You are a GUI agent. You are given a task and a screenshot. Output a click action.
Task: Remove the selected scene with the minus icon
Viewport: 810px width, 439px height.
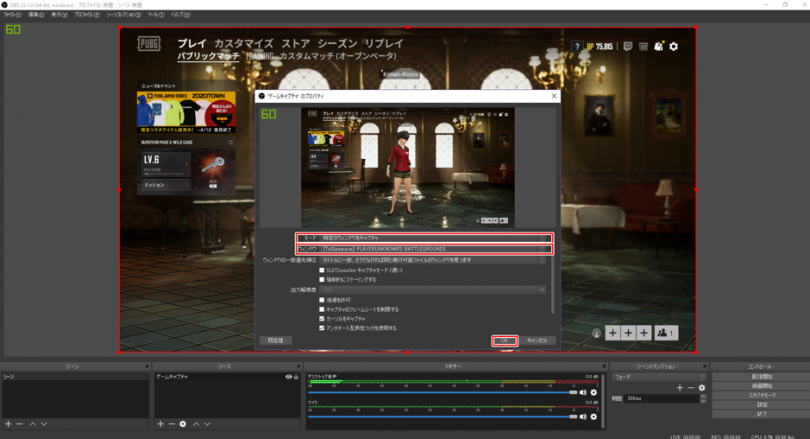click(20, 424)
